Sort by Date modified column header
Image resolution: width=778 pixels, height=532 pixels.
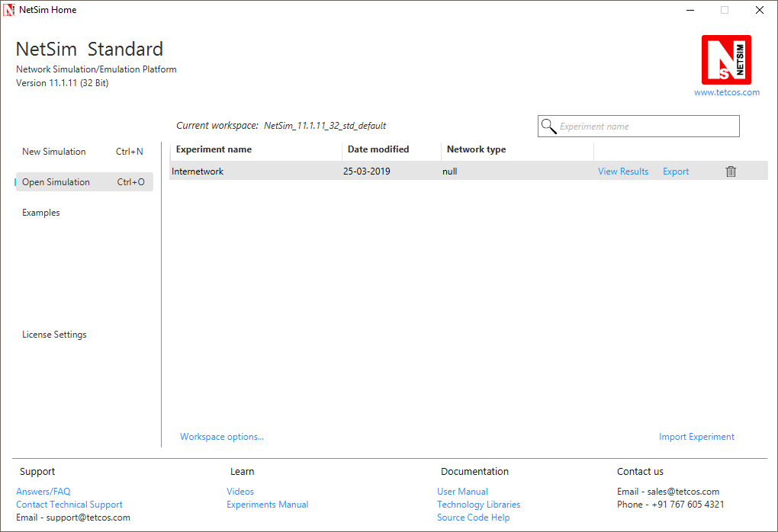pos(391,149)
